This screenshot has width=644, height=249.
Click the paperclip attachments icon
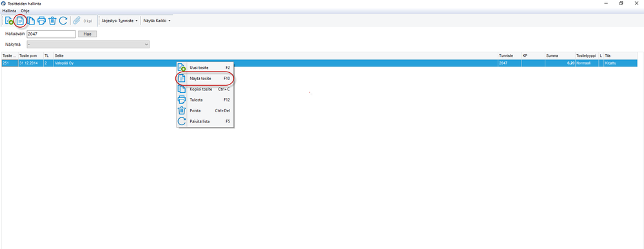coord(77,21)
